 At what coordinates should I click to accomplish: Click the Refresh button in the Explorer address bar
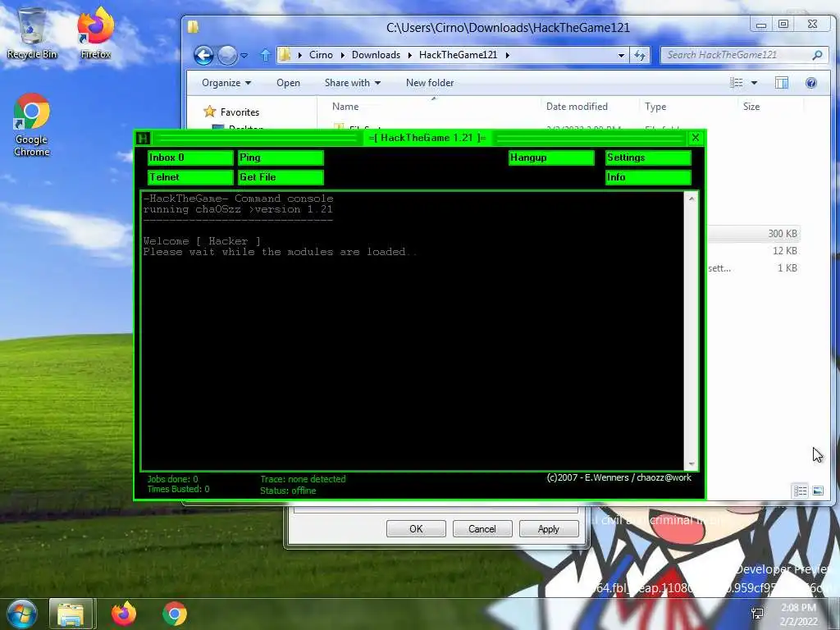coord(640,55)
